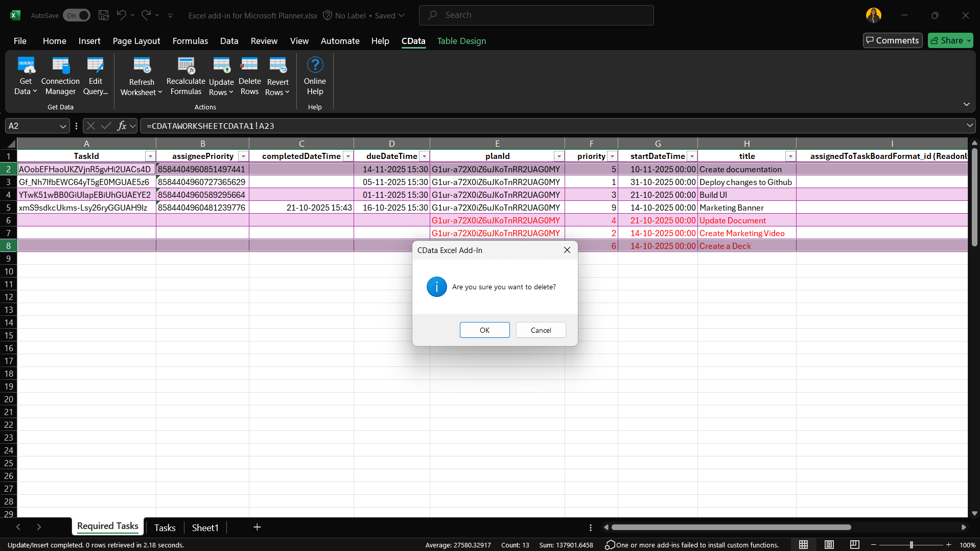Screen dimensions: 980x551
Task: Add a new sheet with plus icon
Action: [x=257, y=527]
